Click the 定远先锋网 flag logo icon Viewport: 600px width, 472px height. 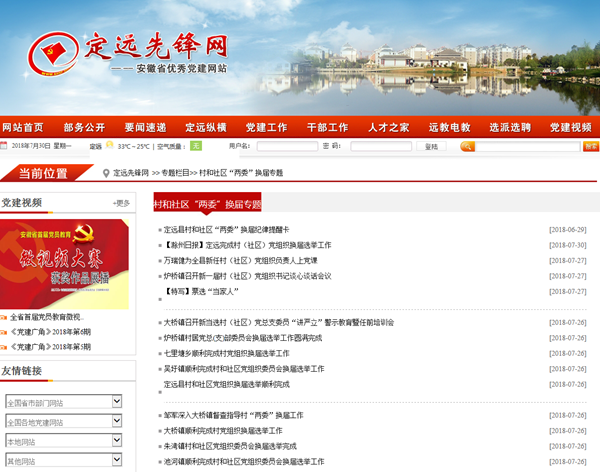point(53,54)
